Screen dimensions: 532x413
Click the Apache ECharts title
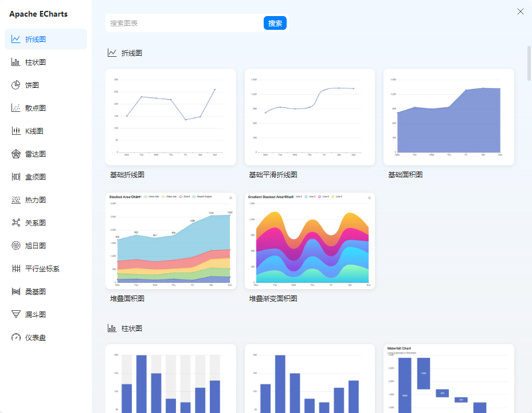pos(38,14)
